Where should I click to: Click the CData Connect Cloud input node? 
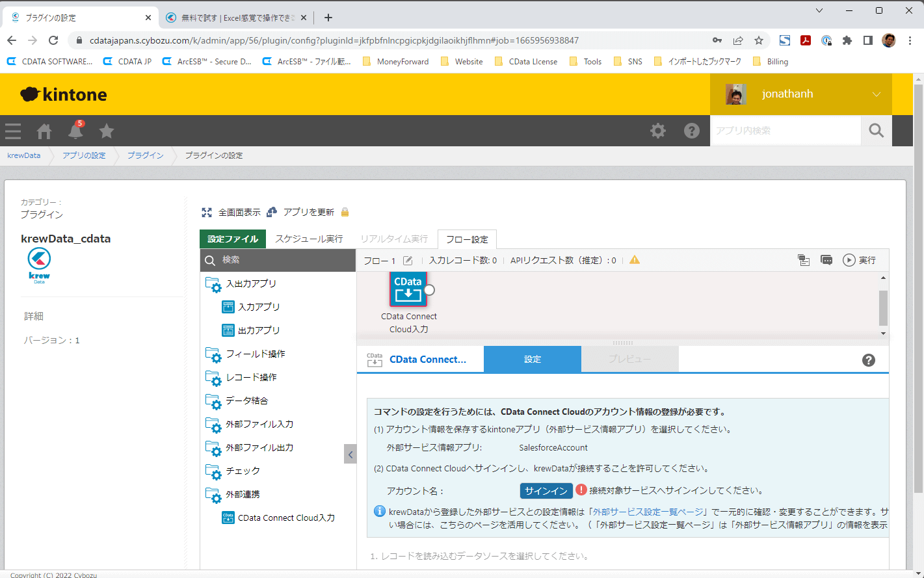[408, 289]
